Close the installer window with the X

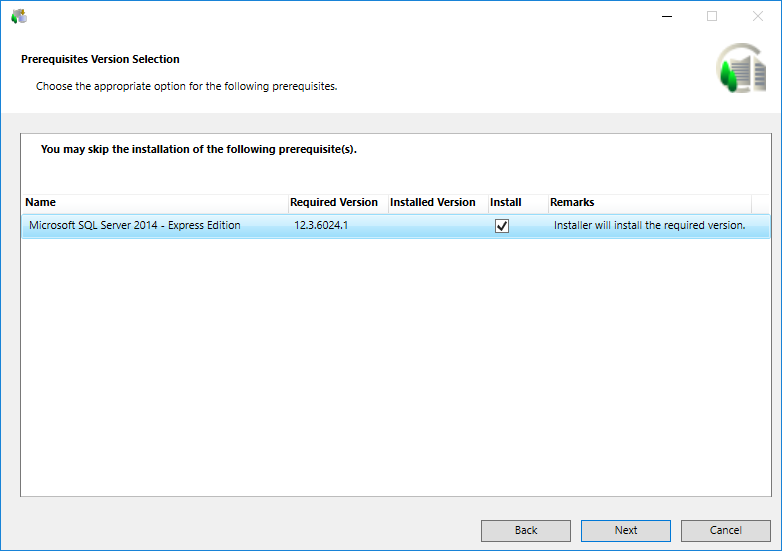(x=758, y=16)
